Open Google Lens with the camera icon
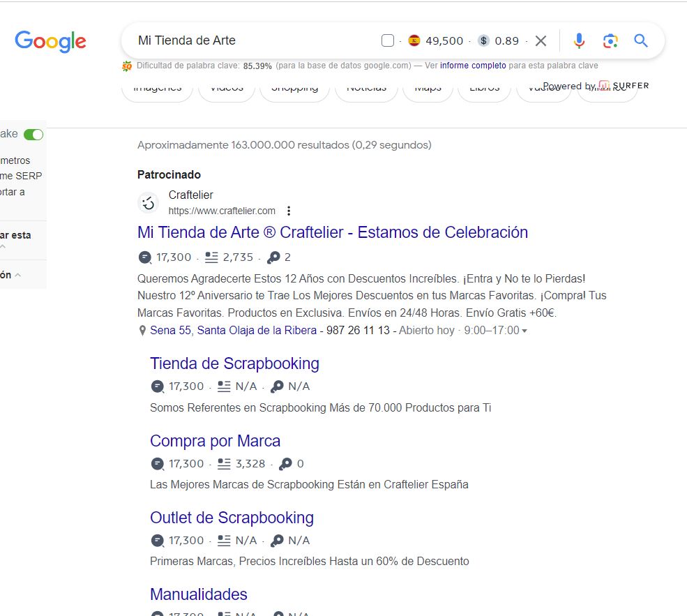 click(x=610, y=40)
